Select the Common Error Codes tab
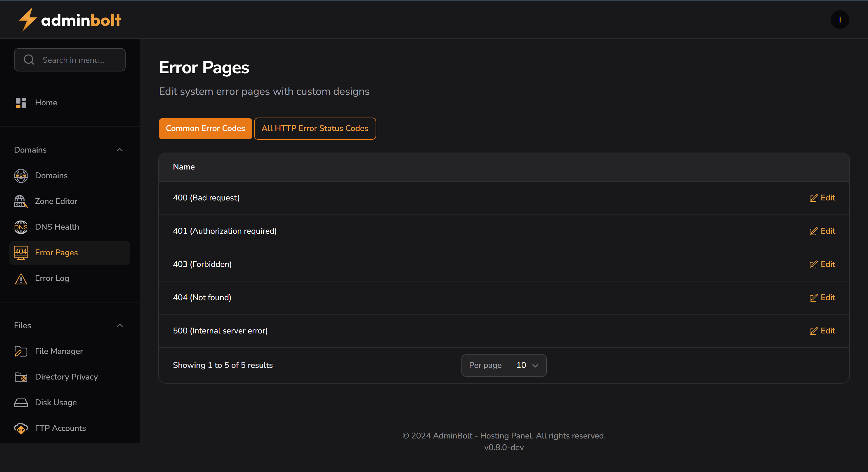868x472 pixels. click(205, 128)
